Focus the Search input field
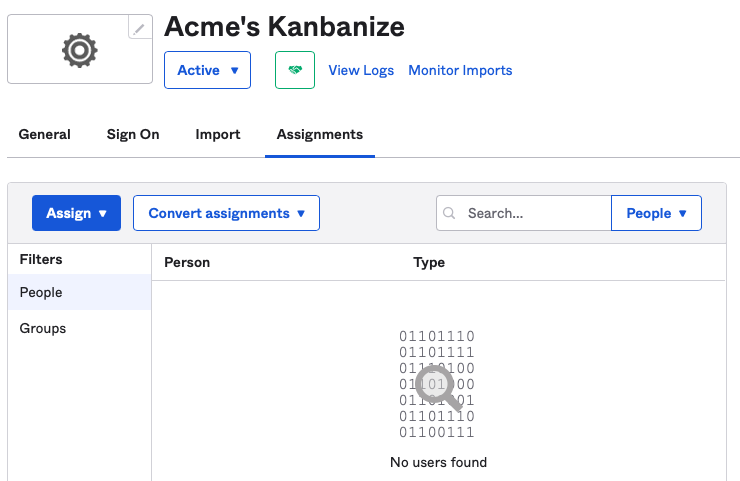Image resolution: width=740 pixels, height=481 pixels. [534, 213]
